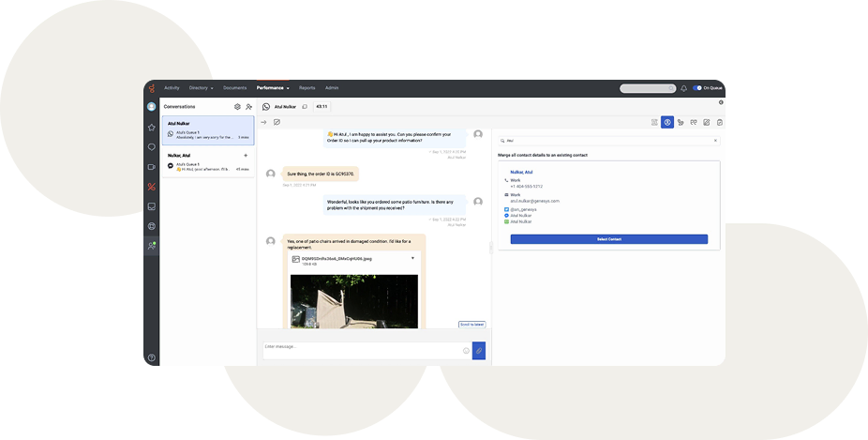Click the favorites star in sidebar
Screen dimensions: 868x440
pos(151,127)
